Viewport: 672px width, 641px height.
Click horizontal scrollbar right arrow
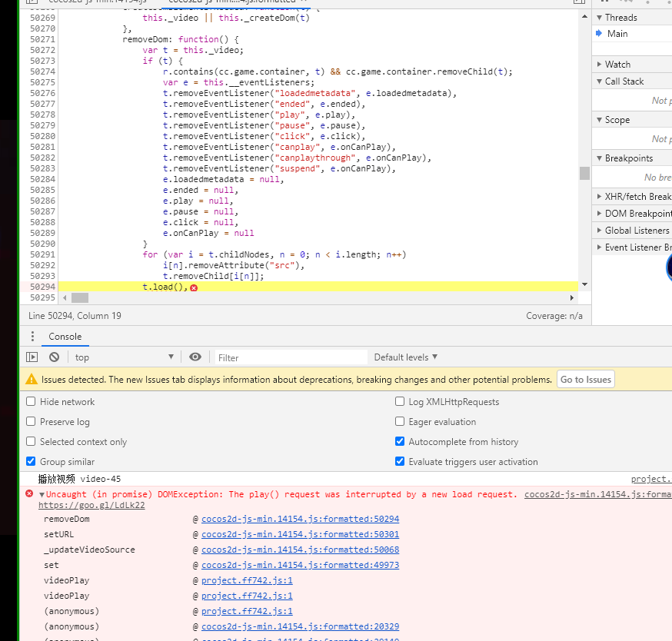[x=572, y=297]
